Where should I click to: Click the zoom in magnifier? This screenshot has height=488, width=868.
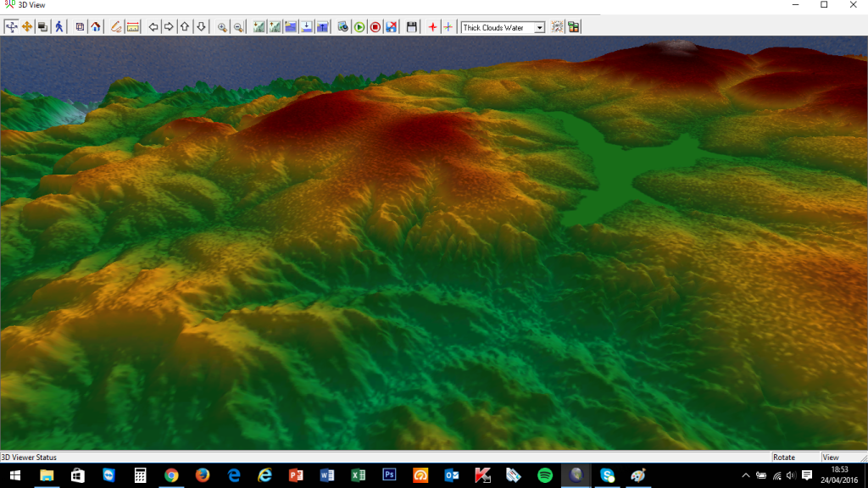pos(222,27)
